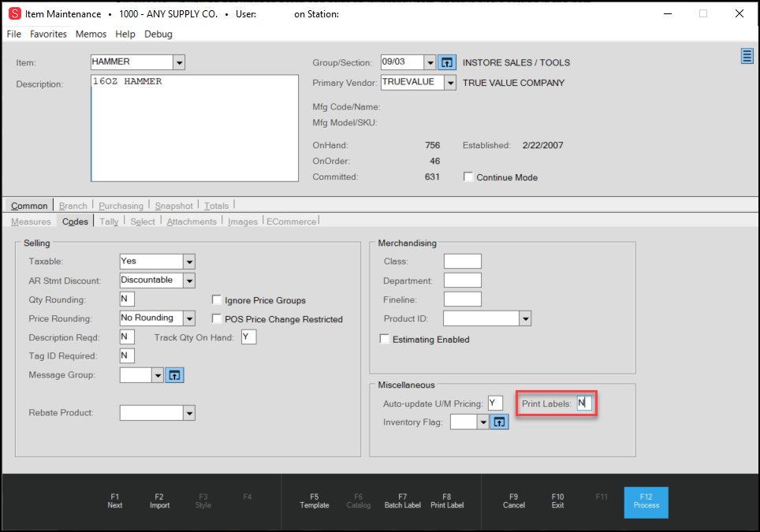Image resolution: width=760 pixels, height=532 pixels.
Task: Click the Group/Section lookup icon
Action: (447, 62)
